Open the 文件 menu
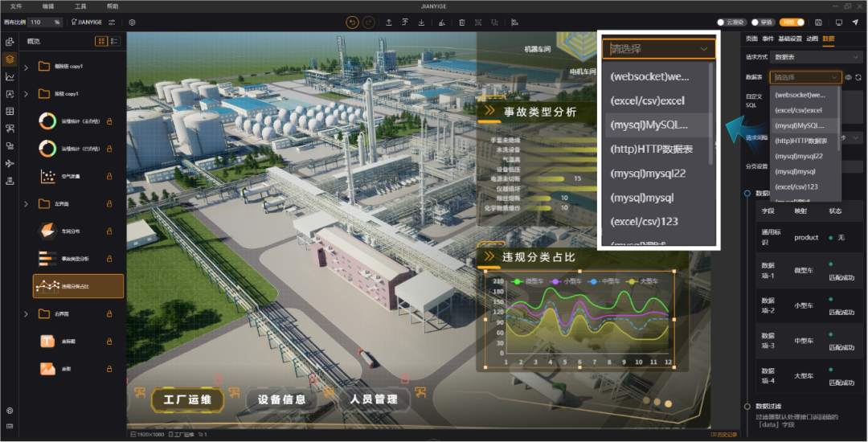The width and height of the screenshot is (868, 442). [x=16, y=6]
